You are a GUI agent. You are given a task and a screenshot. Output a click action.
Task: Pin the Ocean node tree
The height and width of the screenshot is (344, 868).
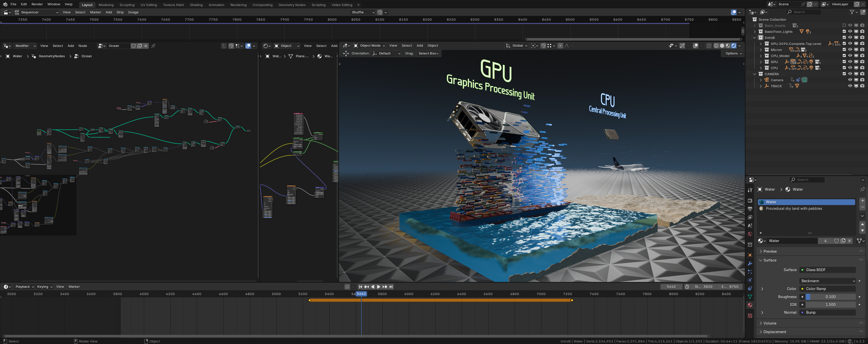(x=153, y=46)
